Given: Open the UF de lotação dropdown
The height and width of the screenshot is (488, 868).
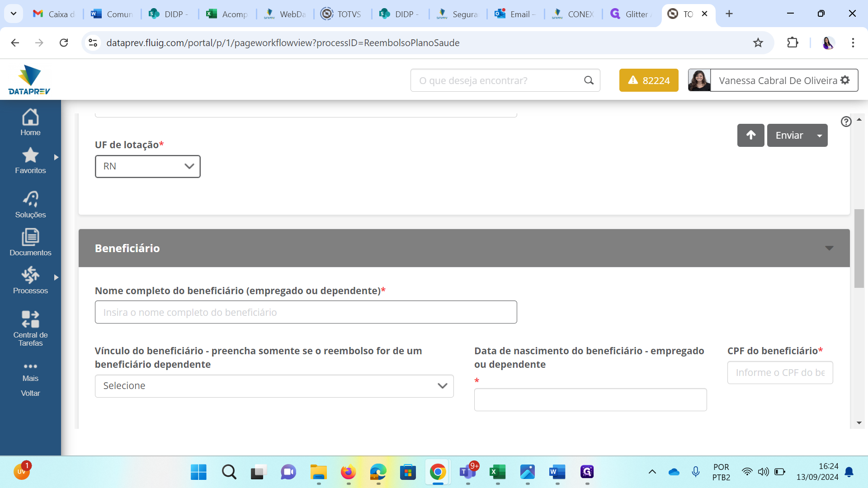Looking at the screenshot, I should click(148, 166).
